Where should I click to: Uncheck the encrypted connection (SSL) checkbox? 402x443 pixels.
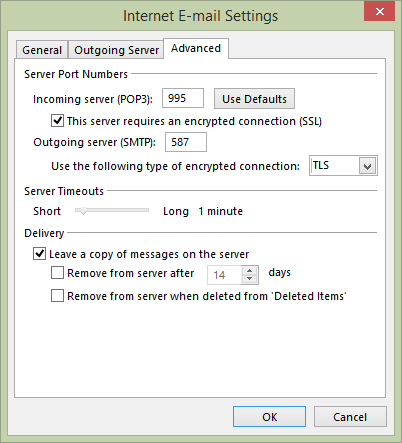pos(57,121)
